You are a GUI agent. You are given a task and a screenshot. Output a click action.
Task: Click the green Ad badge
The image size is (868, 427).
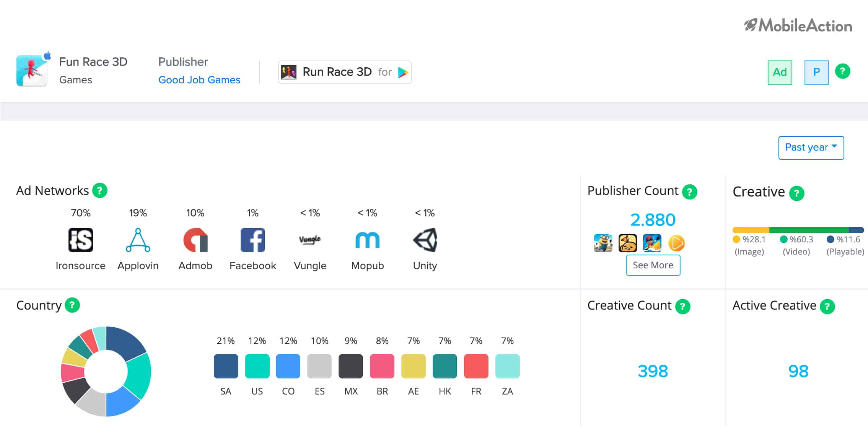pos(780,72)
